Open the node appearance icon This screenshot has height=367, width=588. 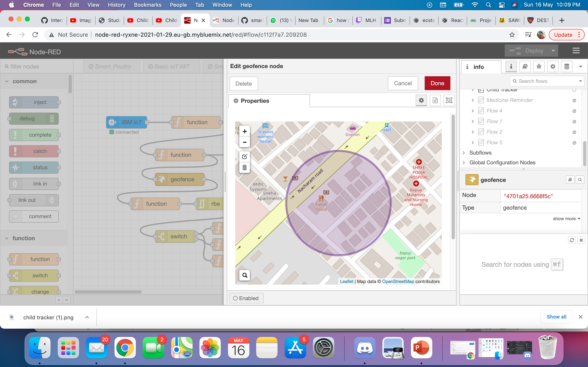tap(449, 100)
